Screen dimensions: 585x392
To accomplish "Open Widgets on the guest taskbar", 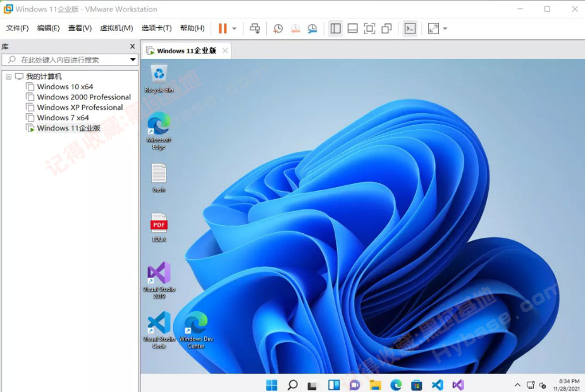I will pos(334,384).
